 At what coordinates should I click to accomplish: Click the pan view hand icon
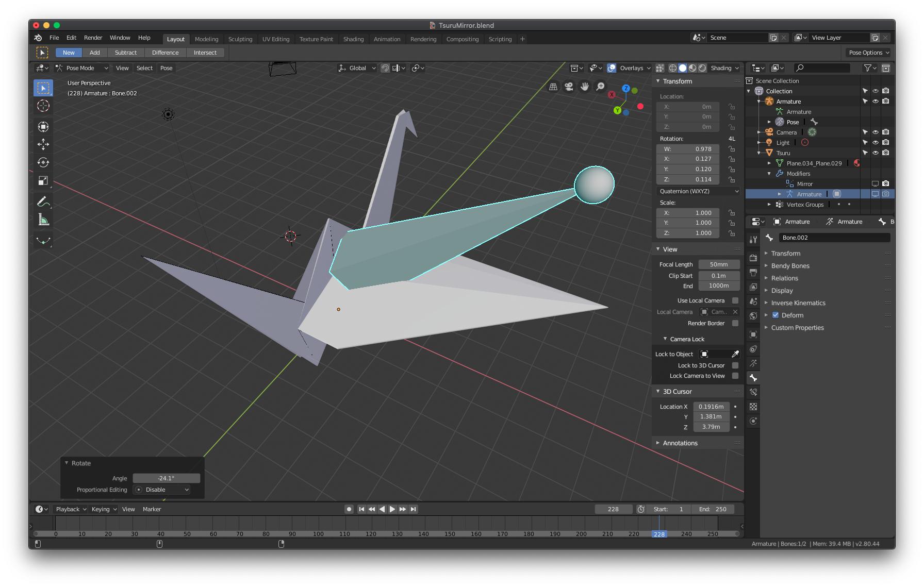[x=585, y=87]
